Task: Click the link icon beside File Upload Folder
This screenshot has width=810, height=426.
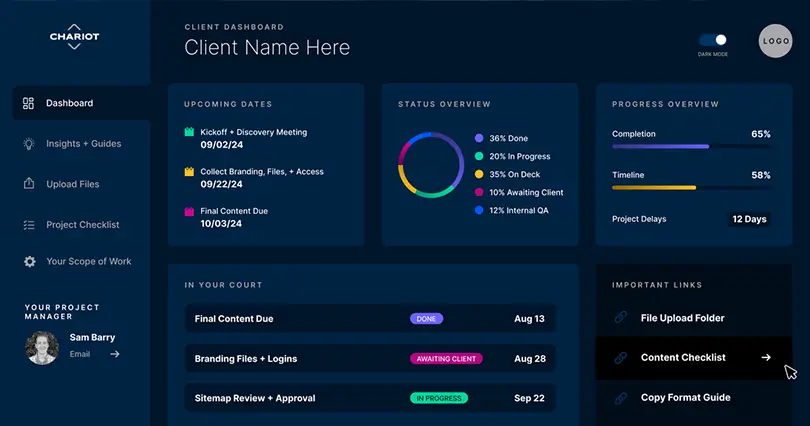Action: [621, 318]
